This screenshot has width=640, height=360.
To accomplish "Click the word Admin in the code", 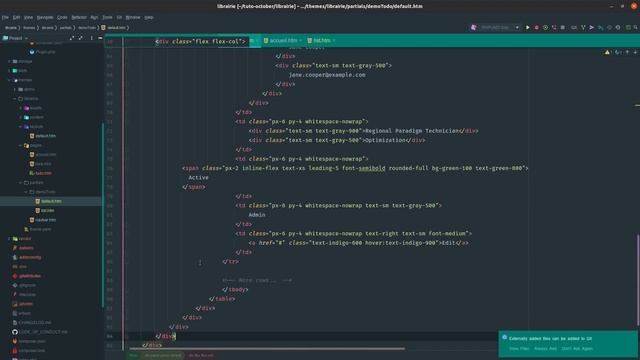I will point(257,215).
